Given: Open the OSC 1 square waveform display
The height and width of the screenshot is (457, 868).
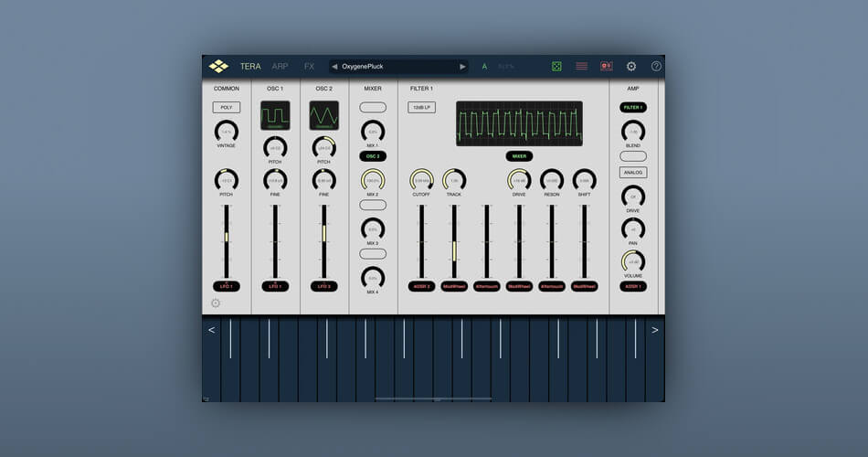Looking at the screenshot, I should click(x=275, y=115).
